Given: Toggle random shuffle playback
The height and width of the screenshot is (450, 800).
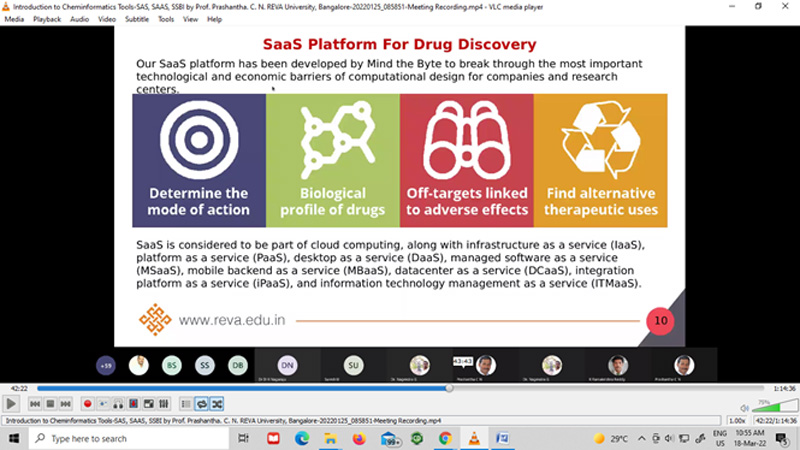Looking at the screenshot, I should [217, 404].
